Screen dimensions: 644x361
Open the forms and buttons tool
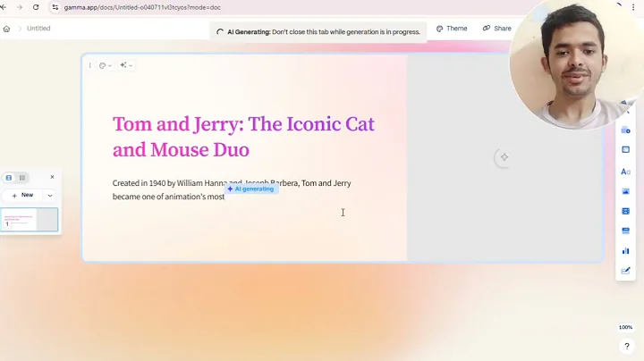click(625, 271)
